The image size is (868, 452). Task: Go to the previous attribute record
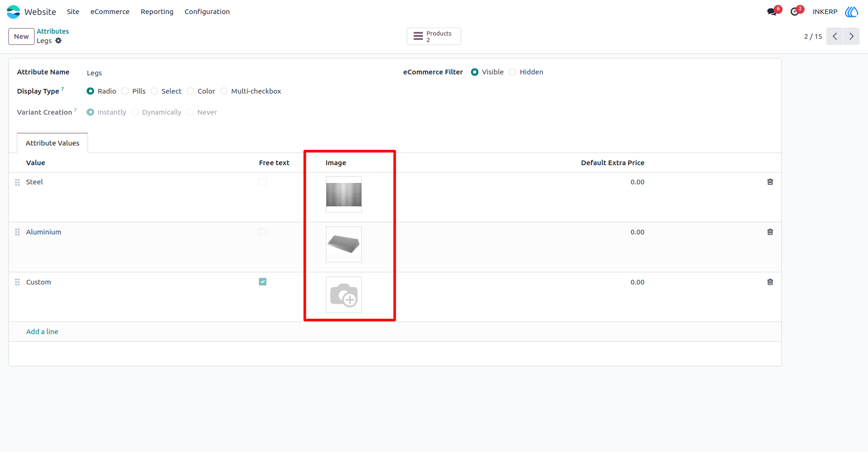click(x=835, y=36)
